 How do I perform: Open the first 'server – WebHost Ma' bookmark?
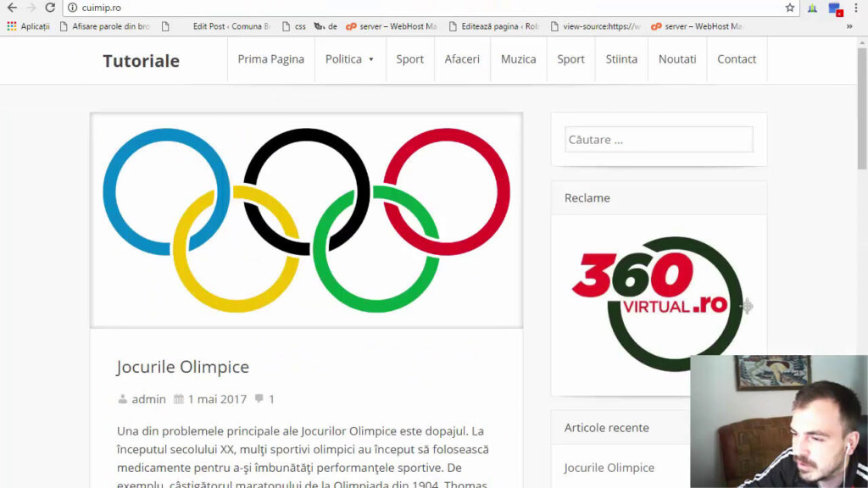[392, 26]
